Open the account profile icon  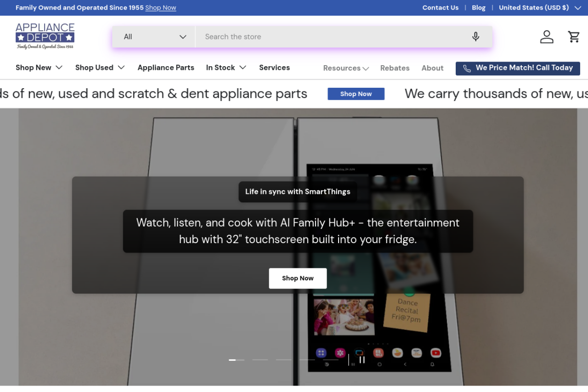tap(547, 37)
